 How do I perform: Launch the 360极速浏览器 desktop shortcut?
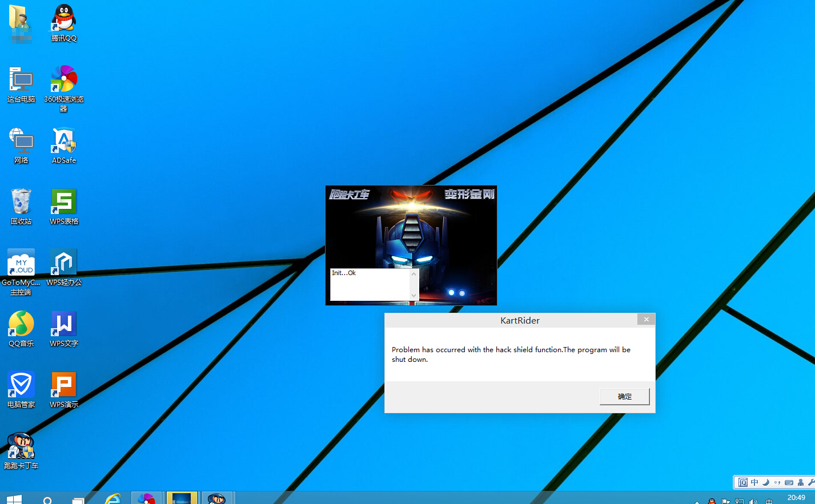pyautogui.click(x=64, y=88)
